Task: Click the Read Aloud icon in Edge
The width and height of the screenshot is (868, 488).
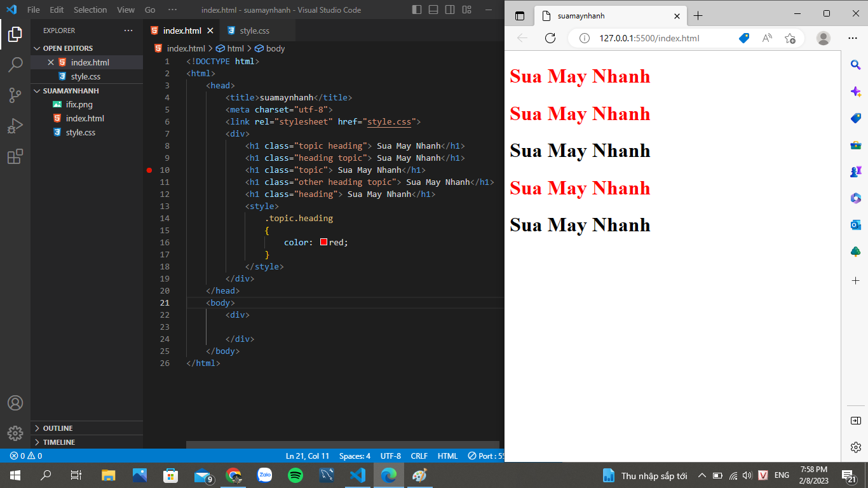Action: tap(767, 38)
